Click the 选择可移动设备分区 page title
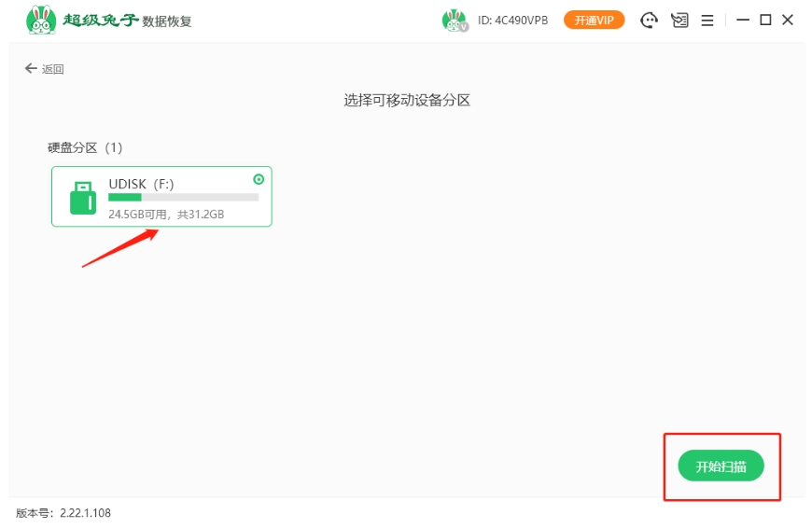 coord(407,100)
